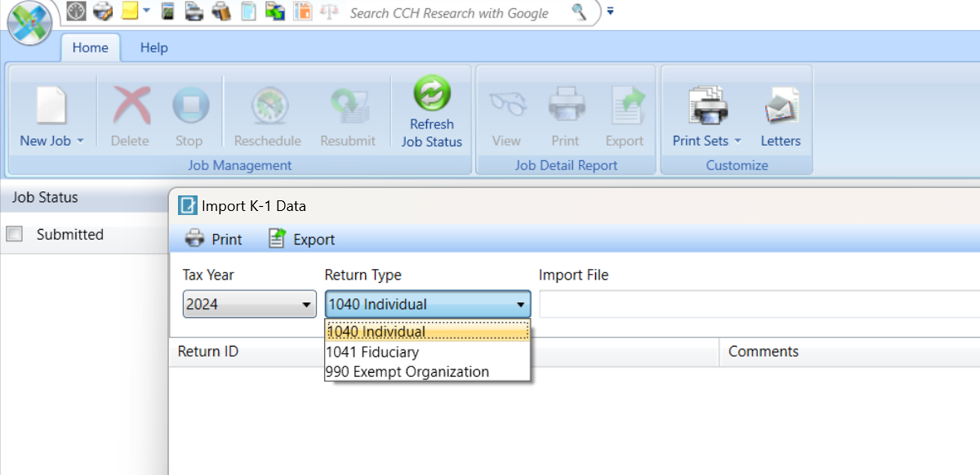
Task: Choose 990 Exempt Organization option
Action: [407, 372]
